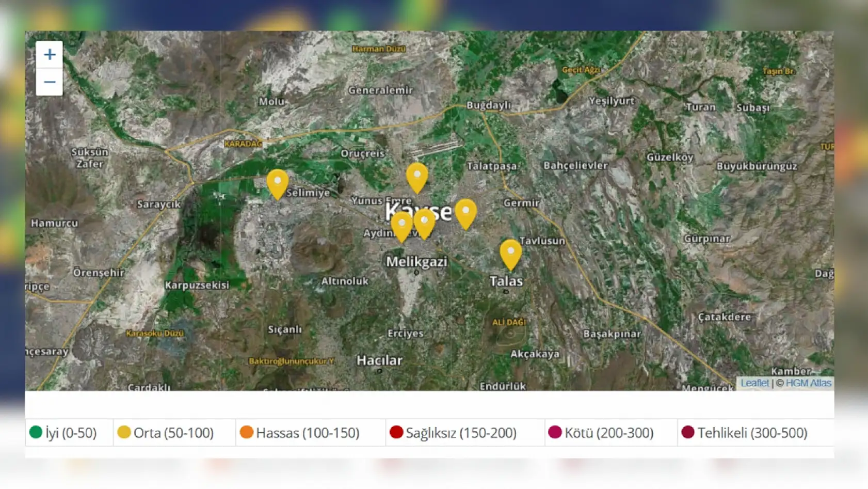
Task: Click the magenta Kötü legend dot
Action: [x=555, y=432]
